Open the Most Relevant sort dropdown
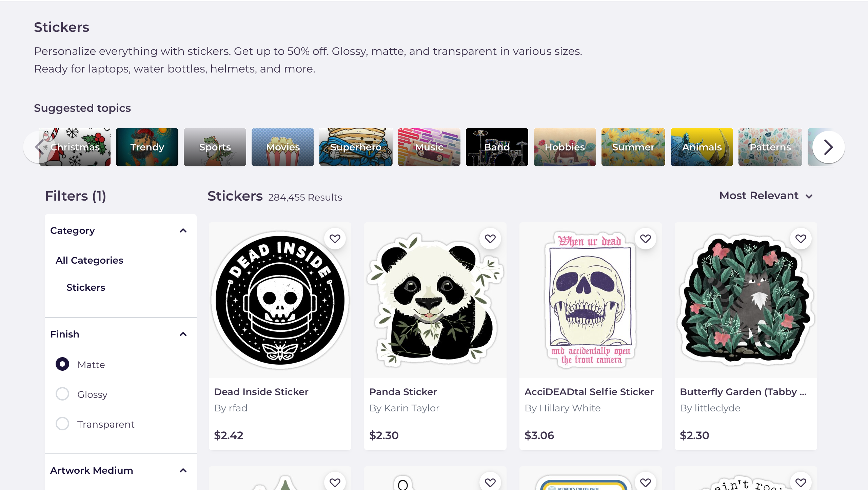This screenshot has width=868, height=490. pos(766,196)
